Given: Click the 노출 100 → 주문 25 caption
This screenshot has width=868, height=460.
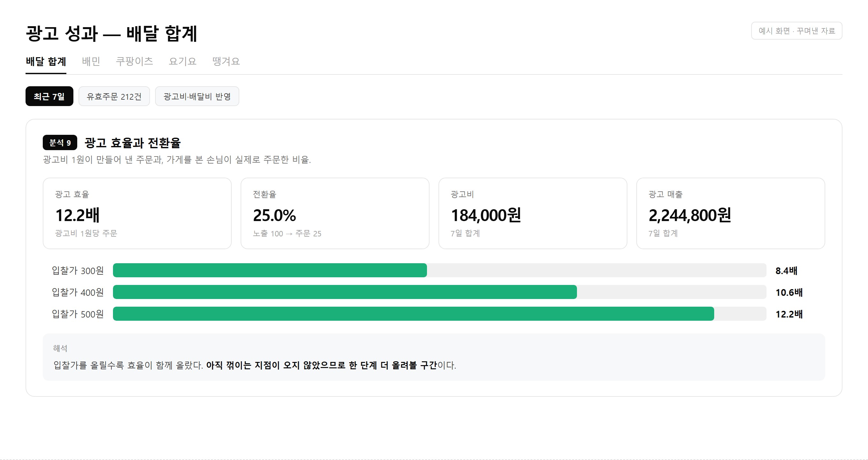Looking at the screenshot, I should 287,234.
